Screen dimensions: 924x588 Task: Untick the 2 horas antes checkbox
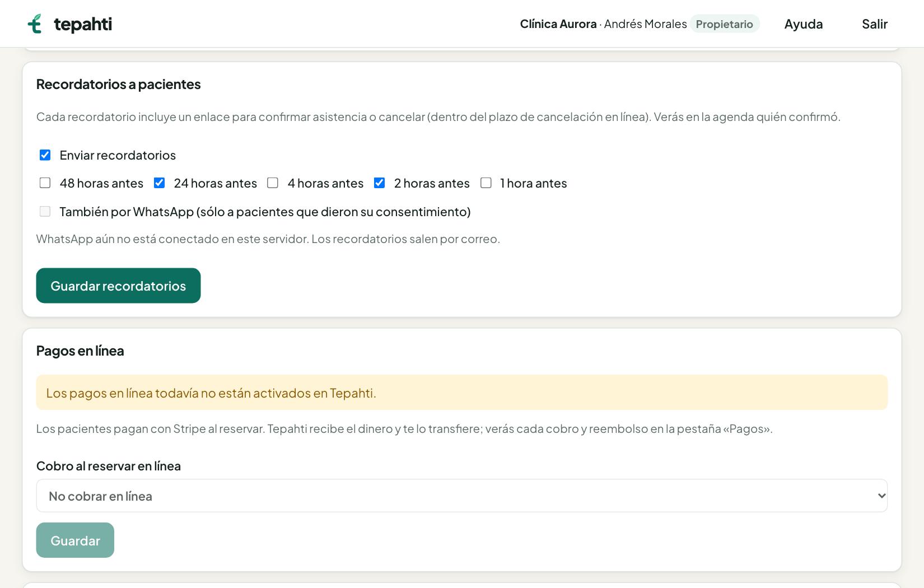coord(380,183)
